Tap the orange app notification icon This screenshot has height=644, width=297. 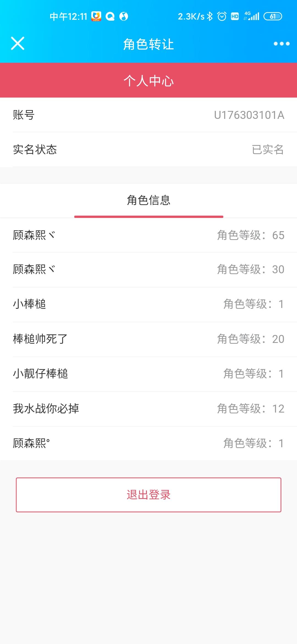click(96, 17)
